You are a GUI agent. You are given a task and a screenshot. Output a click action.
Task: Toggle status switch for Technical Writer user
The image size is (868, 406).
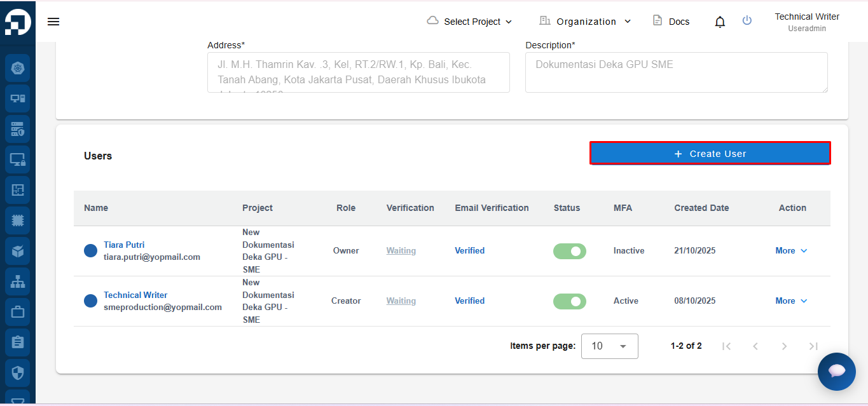570,301
